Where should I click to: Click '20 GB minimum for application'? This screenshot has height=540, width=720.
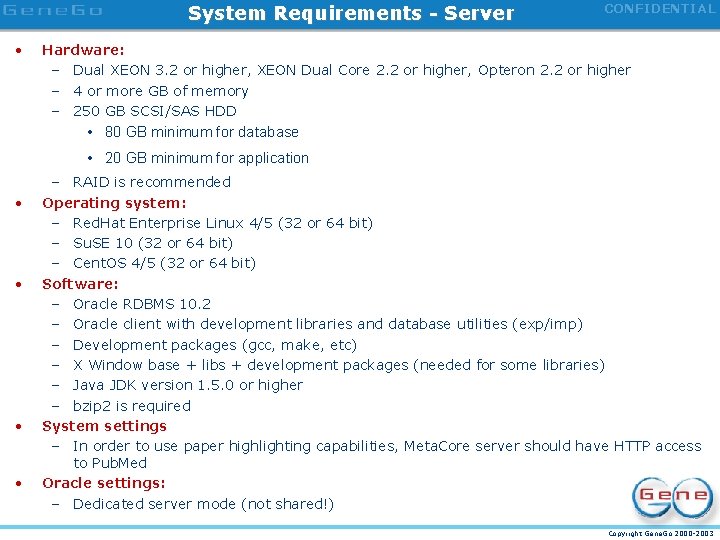[x=207, y=158]
